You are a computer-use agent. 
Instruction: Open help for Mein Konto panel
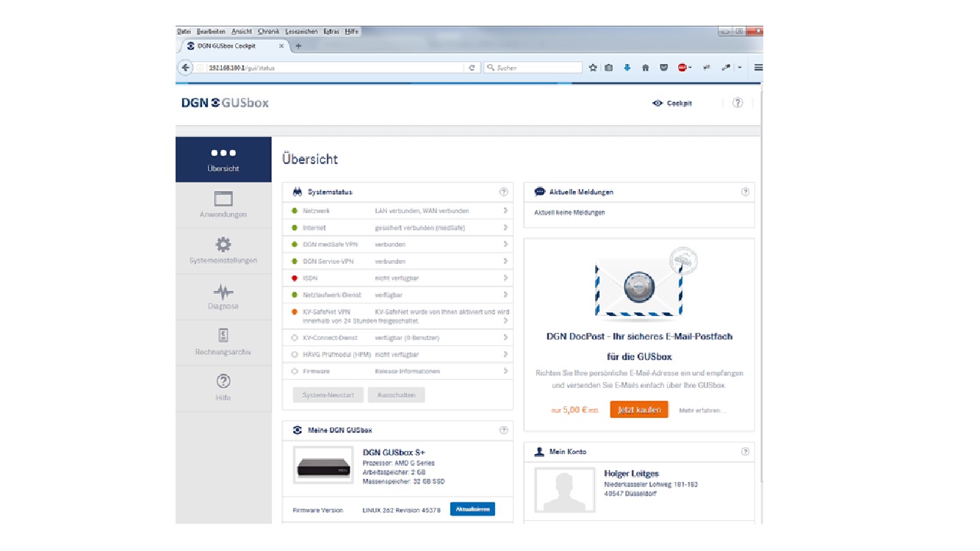click(x=745, y=451)
